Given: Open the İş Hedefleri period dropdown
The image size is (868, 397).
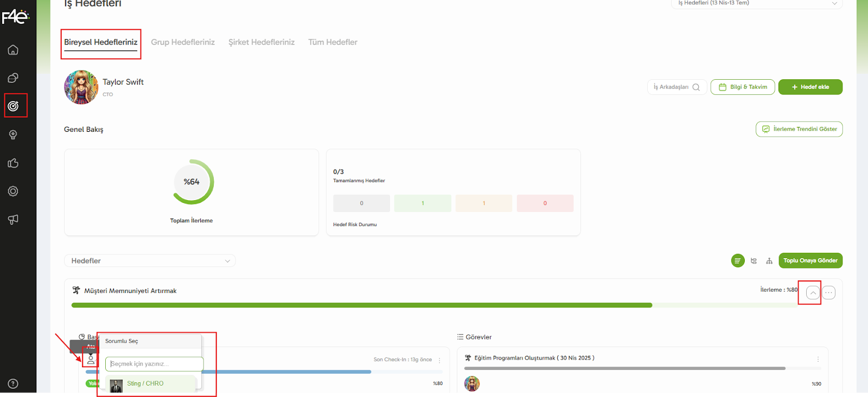Looking at the screenshot, I should 757,3.
